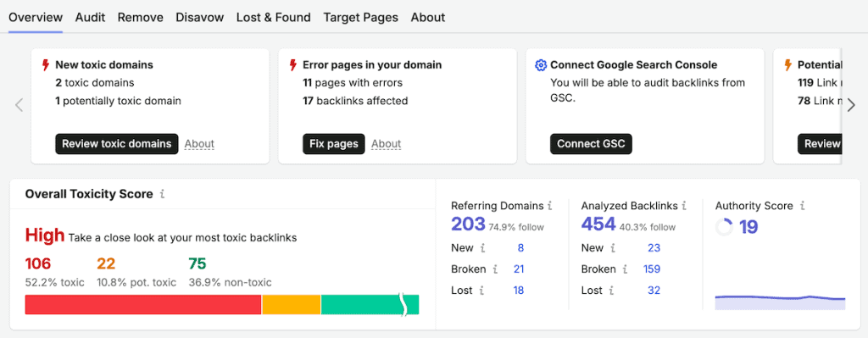The height and width of the screenshot is (338, 868).
Task: Open the Remove tab
Action: pyautogui.click(x=140, y=17)
